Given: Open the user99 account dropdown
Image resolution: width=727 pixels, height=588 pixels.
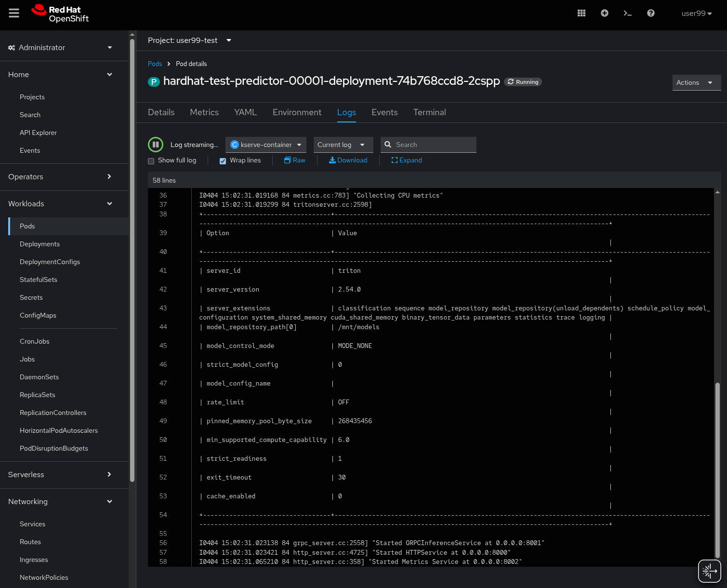Looking at the screenshot, I should point(697,13).
